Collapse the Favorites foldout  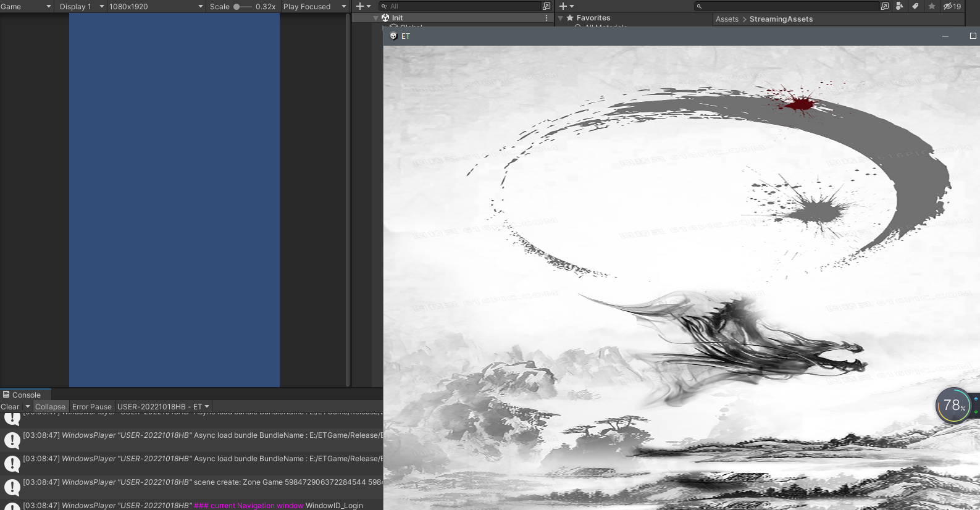point(561,19)
